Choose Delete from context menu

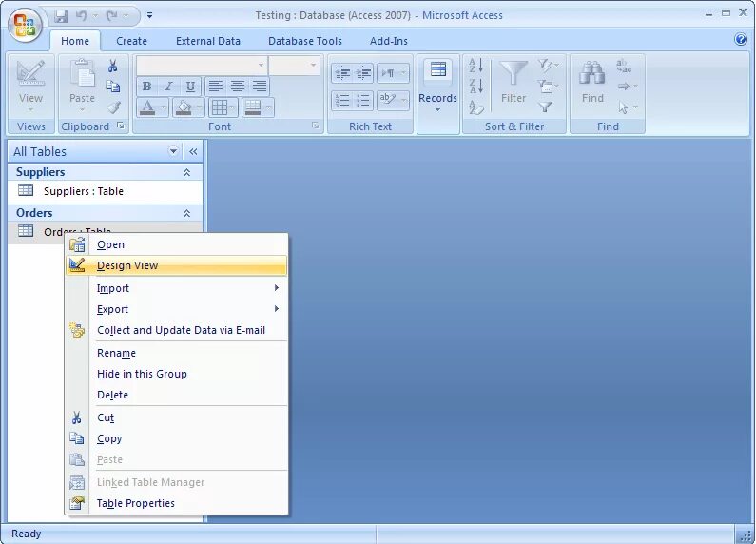tap(177, 395)
